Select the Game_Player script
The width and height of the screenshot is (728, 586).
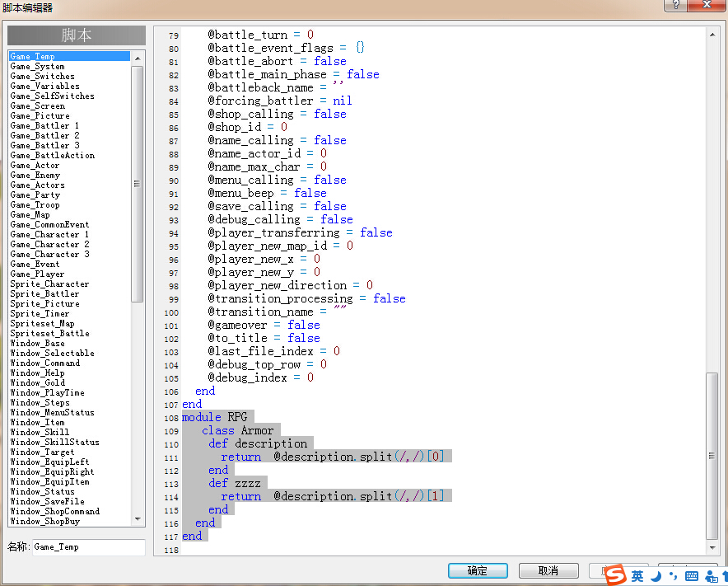click(37, 274)
